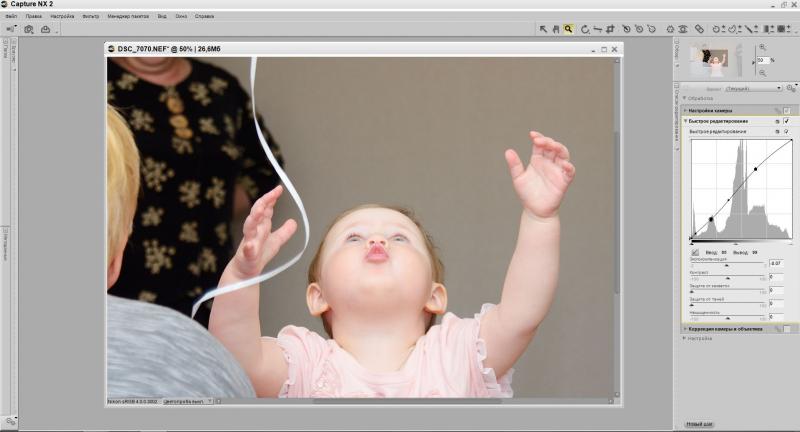The image size is (800, 432).
Task: Toggle the 'Быстрое редактирование' step checkbox
Action: (786, 121)
